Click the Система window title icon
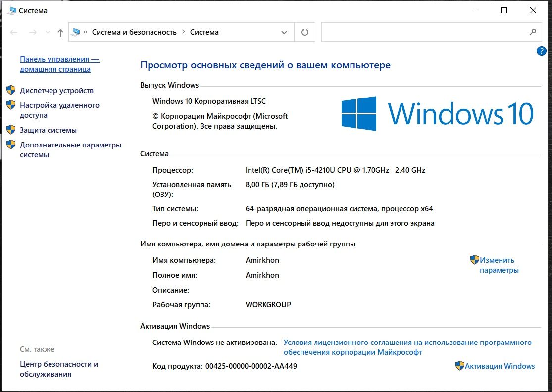Viewport: 552px width, 392px height. pyautogui.click(x=11, y=11)
